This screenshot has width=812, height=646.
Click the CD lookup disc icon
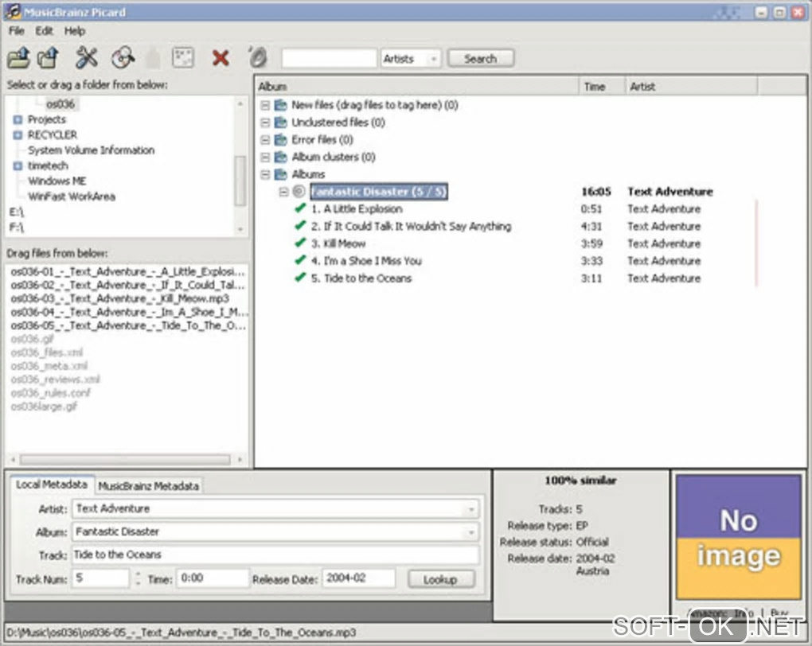(123, 57)
